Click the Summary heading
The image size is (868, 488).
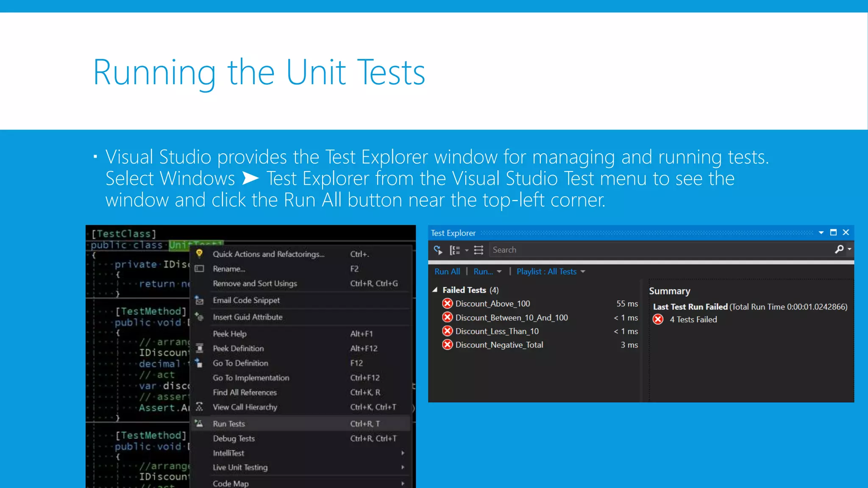670,291
